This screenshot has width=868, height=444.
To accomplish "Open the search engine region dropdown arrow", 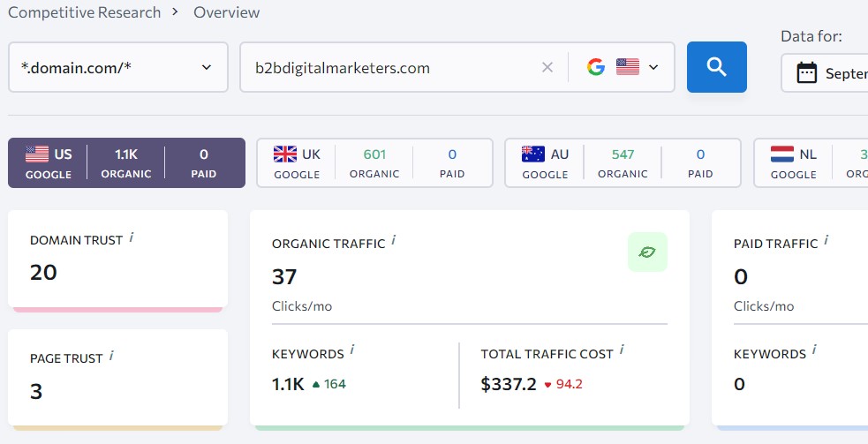I will coord(653,68).
